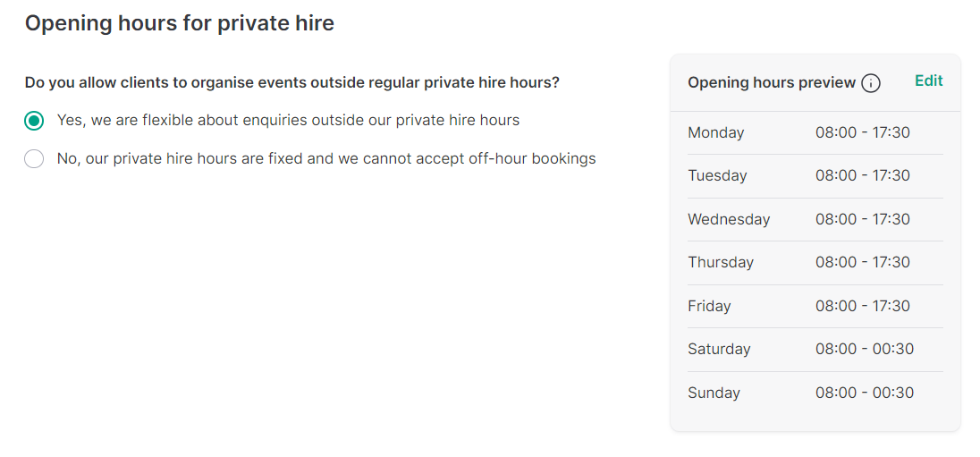
Task: Click Thursday's hours in the preview
Action: pos(863,263)
